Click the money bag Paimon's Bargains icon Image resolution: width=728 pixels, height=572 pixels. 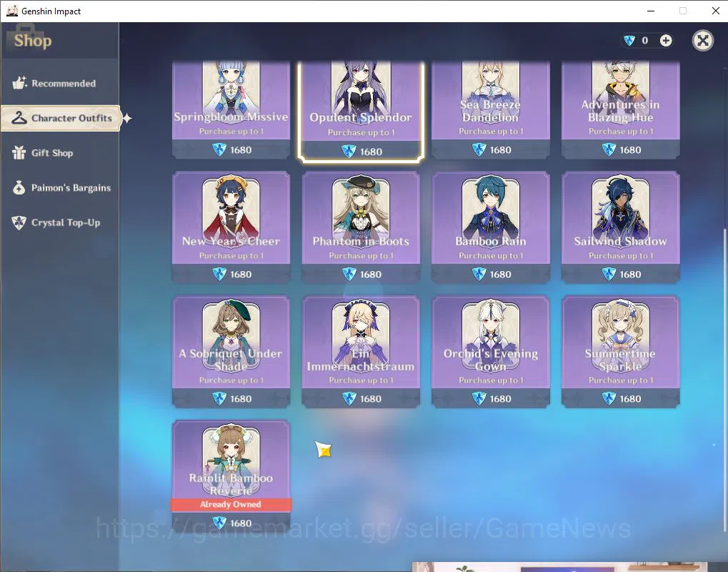tap(19, 187)
